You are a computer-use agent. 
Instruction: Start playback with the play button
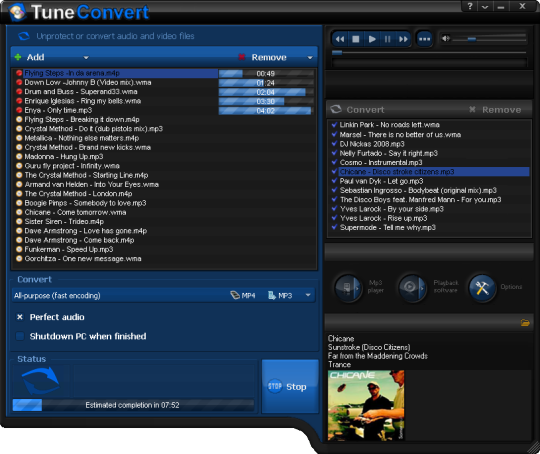pos(372,39)
